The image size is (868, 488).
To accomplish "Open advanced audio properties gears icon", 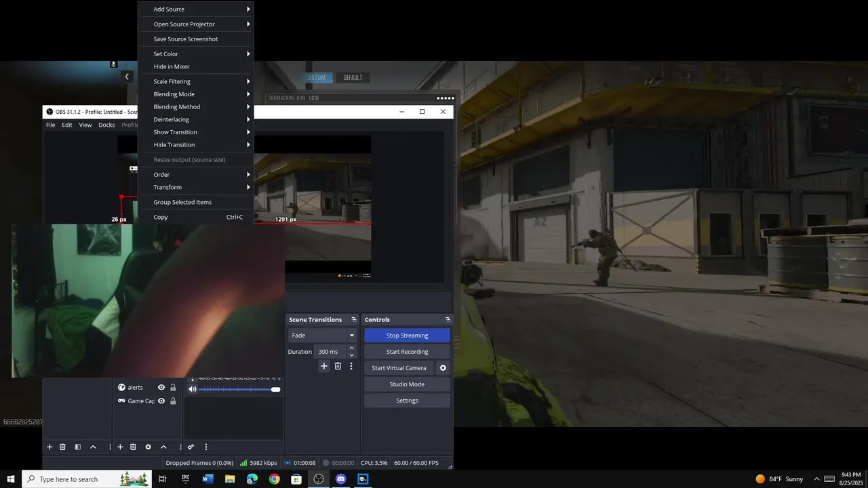I will pyautogui.click(x=191, y=447).
